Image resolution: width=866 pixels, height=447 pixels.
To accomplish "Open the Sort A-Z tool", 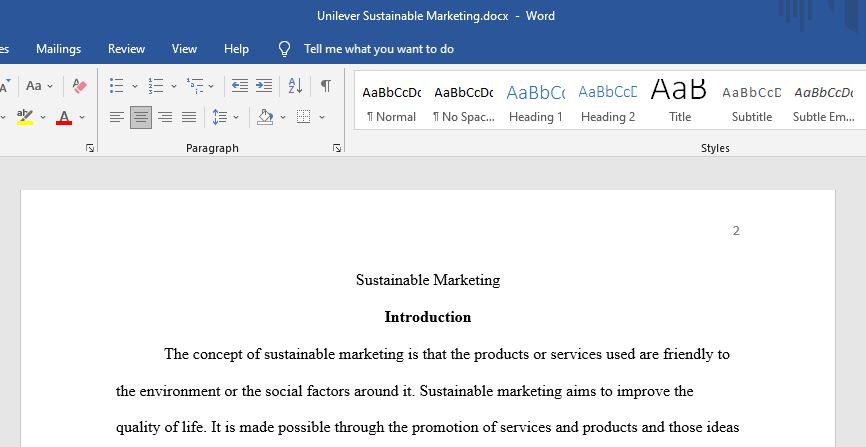I will 295,86.
